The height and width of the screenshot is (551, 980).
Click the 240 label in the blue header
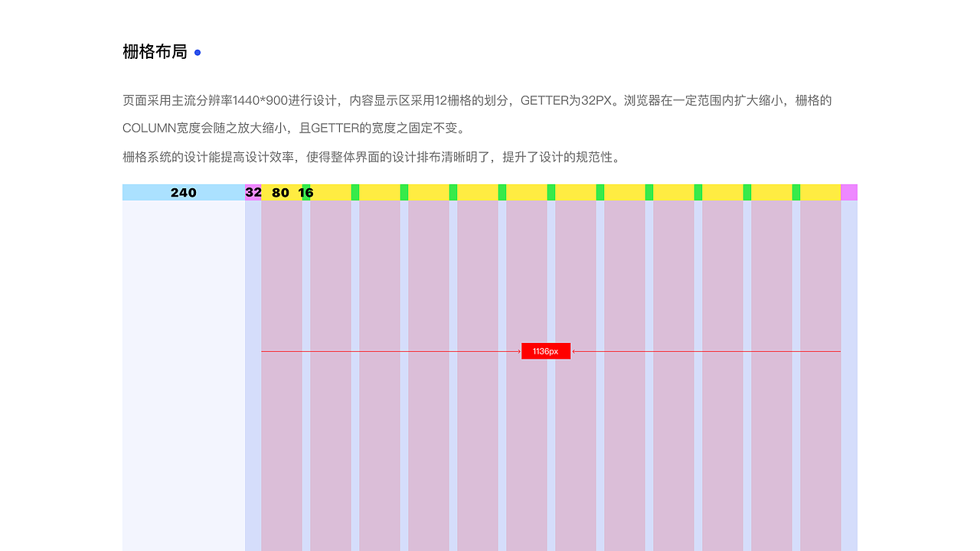pos(183,193)
